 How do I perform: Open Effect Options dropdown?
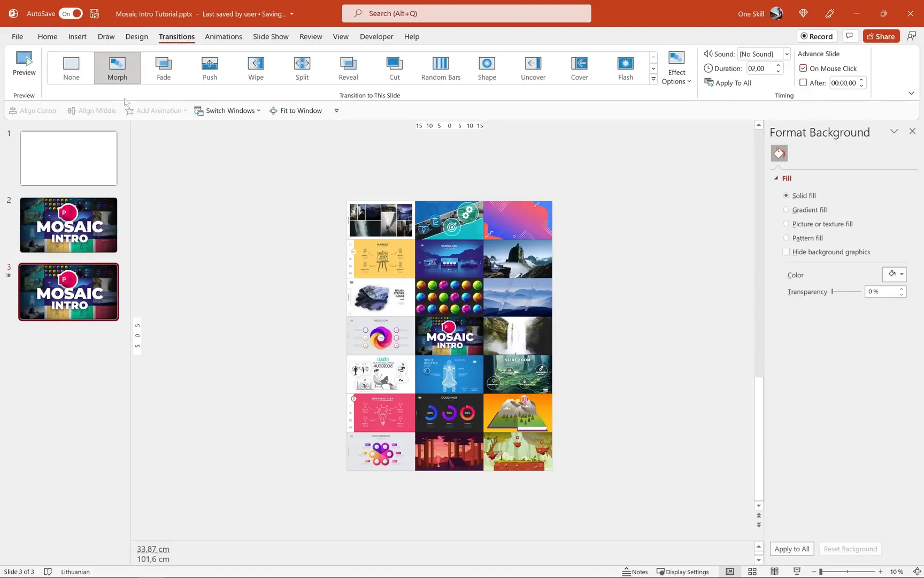(676, 68)
